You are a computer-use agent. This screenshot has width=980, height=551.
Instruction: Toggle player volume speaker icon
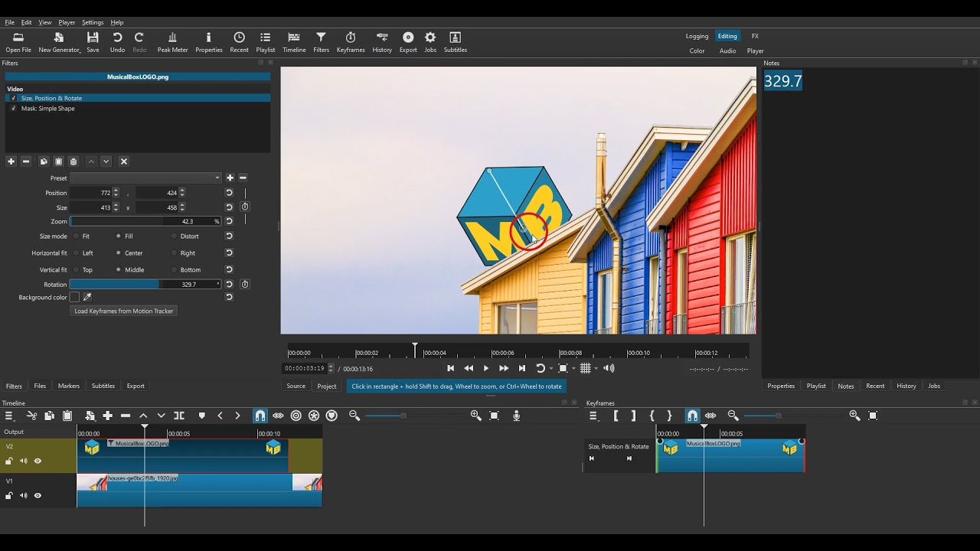coord(609,368)
